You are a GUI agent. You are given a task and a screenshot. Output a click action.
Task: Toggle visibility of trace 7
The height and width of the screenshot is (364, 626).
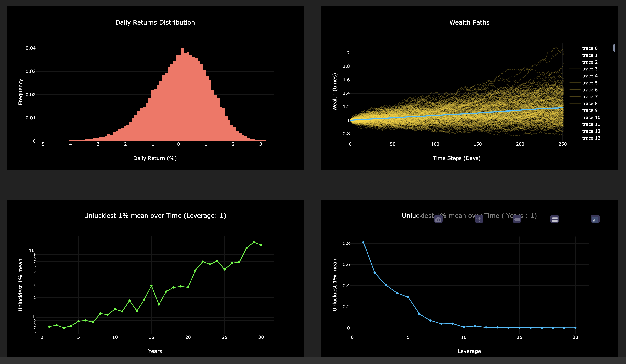(589, 96)
